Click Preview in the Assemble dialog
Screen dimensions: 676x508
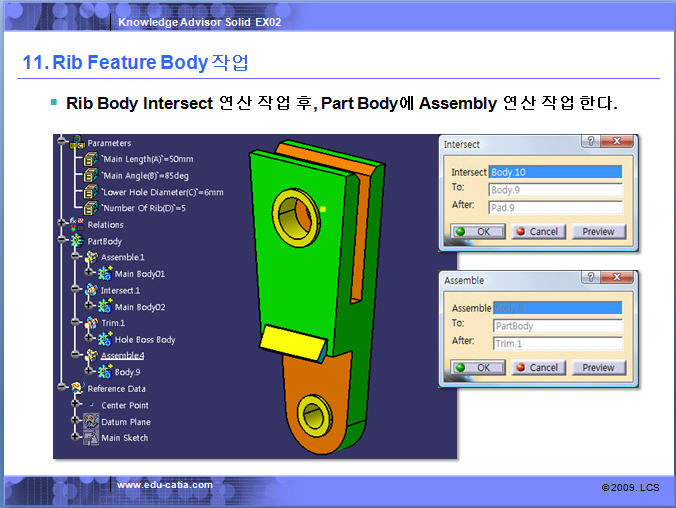[x=598, y=367]
